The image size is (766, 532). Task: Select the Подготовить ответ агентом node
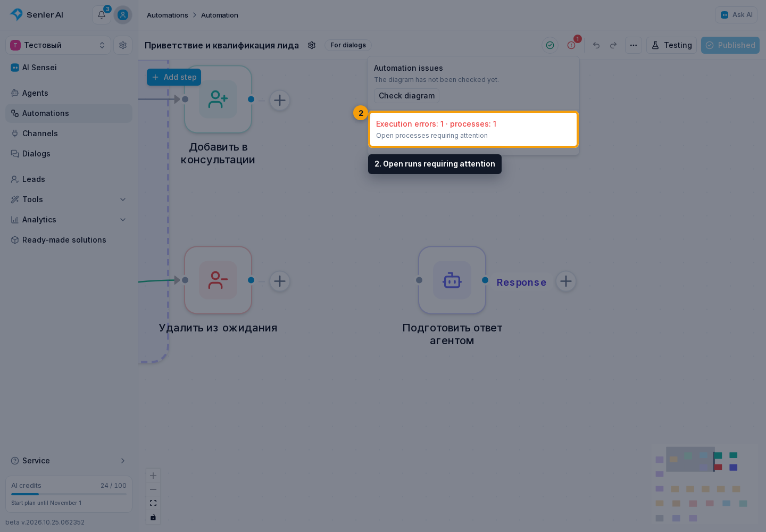click(452, 280)
